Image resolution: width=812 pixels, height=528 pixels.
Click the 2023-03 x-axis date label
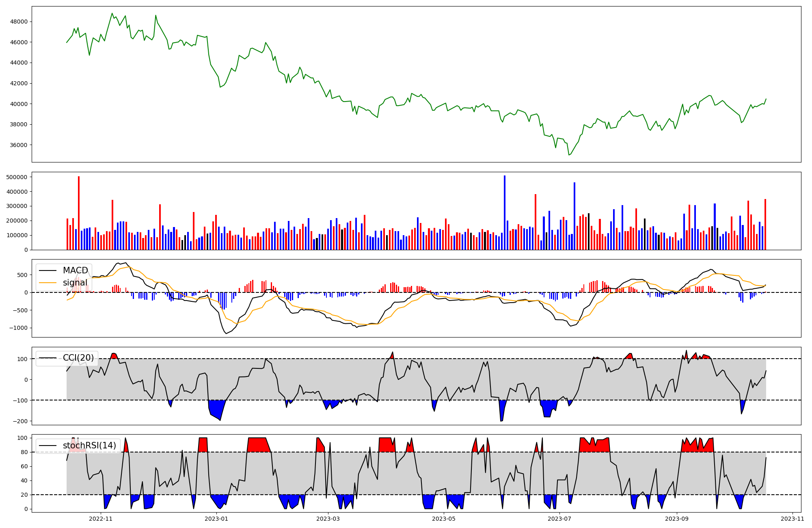(328, 518)
